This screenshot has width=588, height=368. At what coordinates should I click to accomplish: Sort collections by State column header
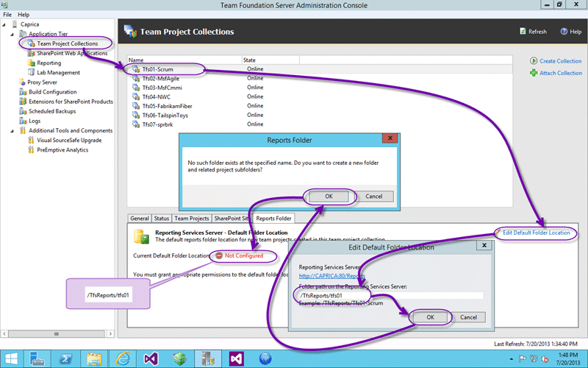[270, 60]
